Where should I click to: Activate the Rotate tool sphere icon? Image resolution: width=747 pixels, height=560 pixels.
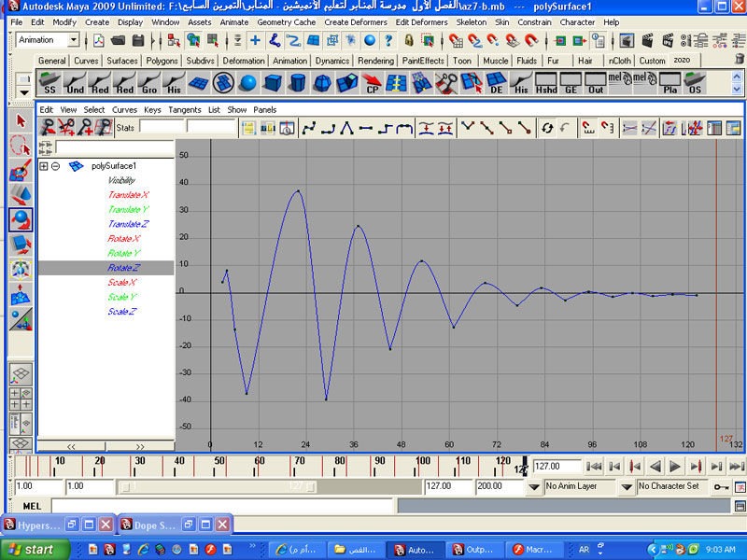21,219
